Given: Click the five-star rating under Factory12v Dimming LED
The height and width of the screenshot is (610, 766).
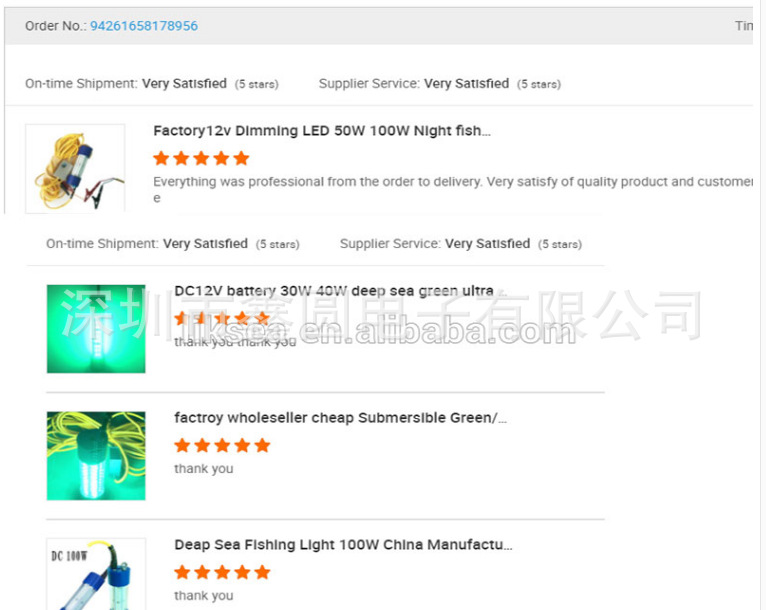Looking at the screenshot, I should click(201, 158).
